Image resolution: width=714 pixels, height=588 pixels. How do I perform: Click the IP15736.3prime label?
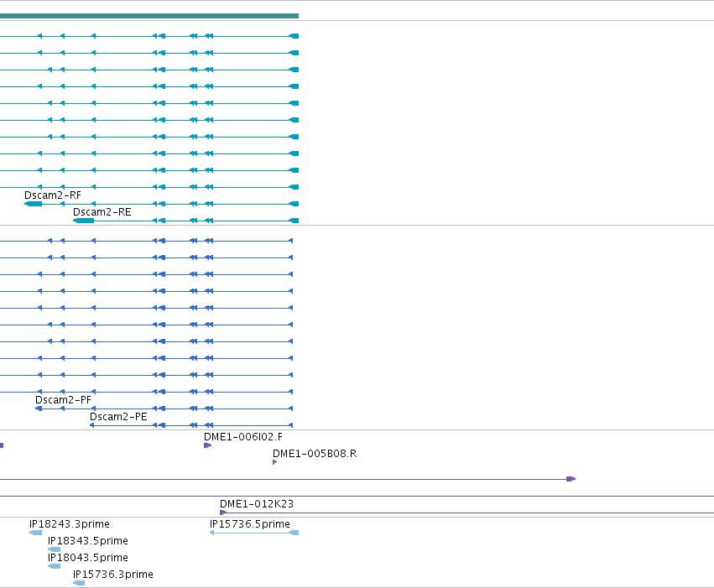(113, 575)
